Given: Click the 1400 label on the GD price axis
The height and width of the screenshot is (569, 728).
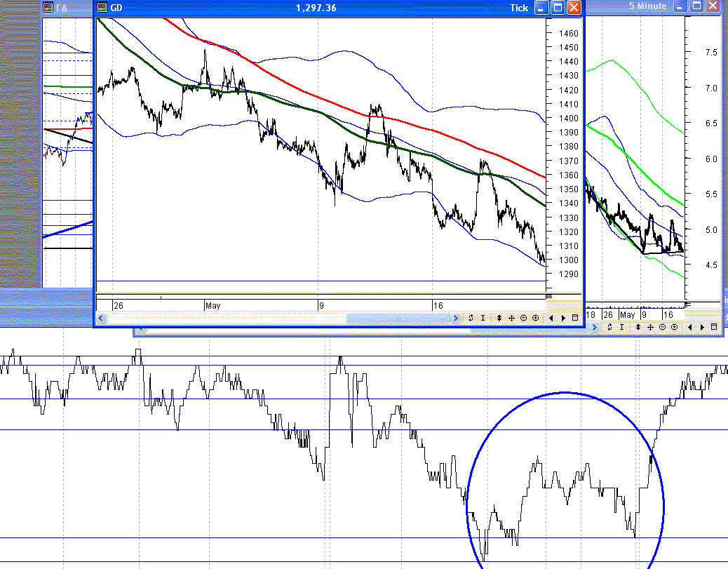Looking at the screenshot, I should (569, 119).
